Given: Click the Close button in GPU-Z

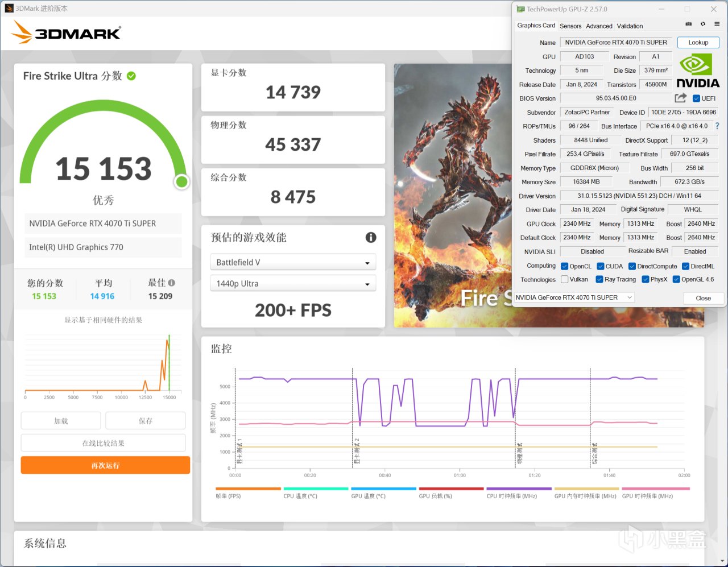Looking at the screenshot, I should (703, 298).
